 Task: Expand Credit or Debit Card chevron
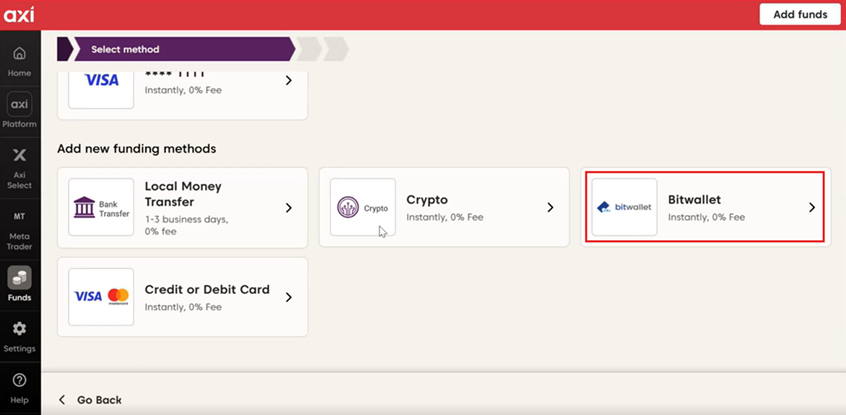pos(289,297)
